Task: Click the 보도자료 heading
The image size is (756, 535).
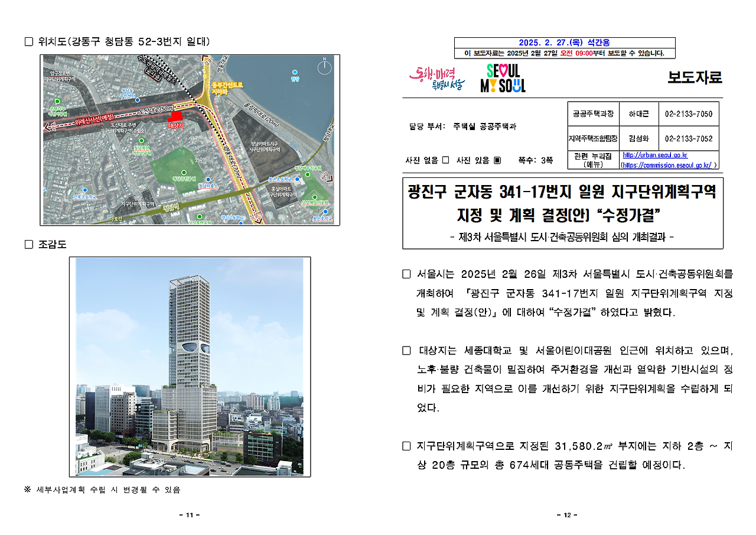Action: tap(695, 77)
